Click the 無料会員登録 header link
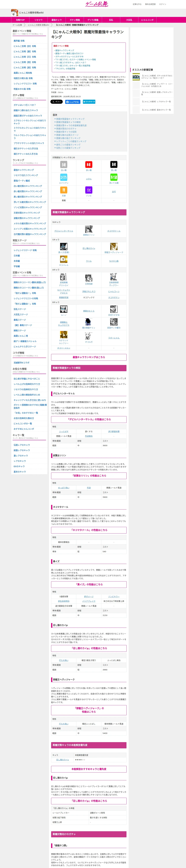Image resolution: width=186 pixels, height=868 pixels. point(150,4)
